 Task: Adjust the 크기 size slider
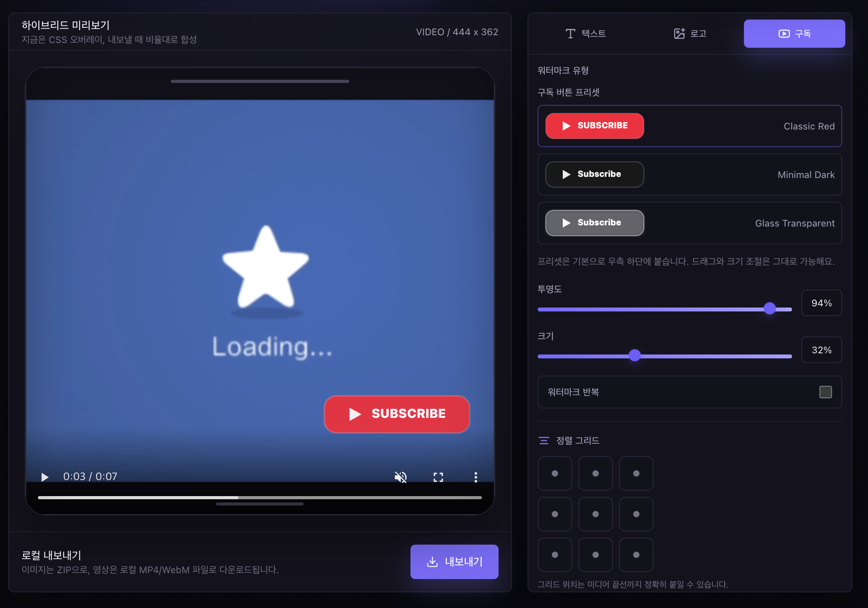pos(665,356)
